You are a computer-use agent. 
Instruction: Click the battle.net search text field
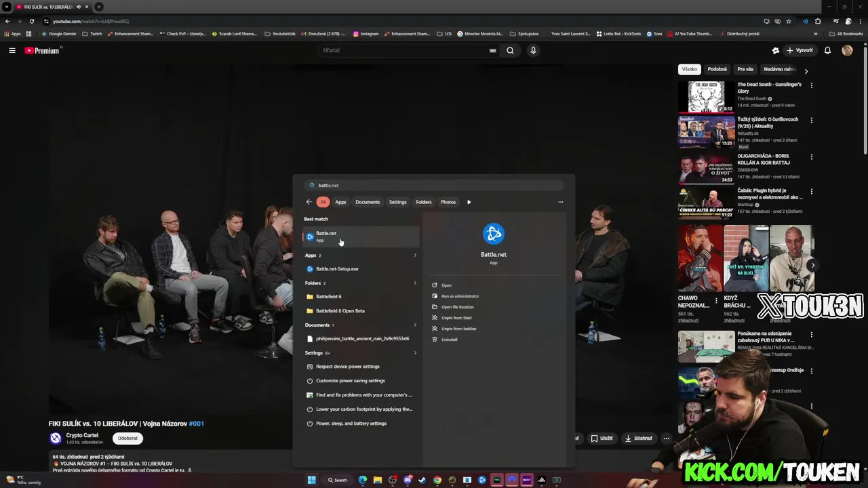coord(434,185)
